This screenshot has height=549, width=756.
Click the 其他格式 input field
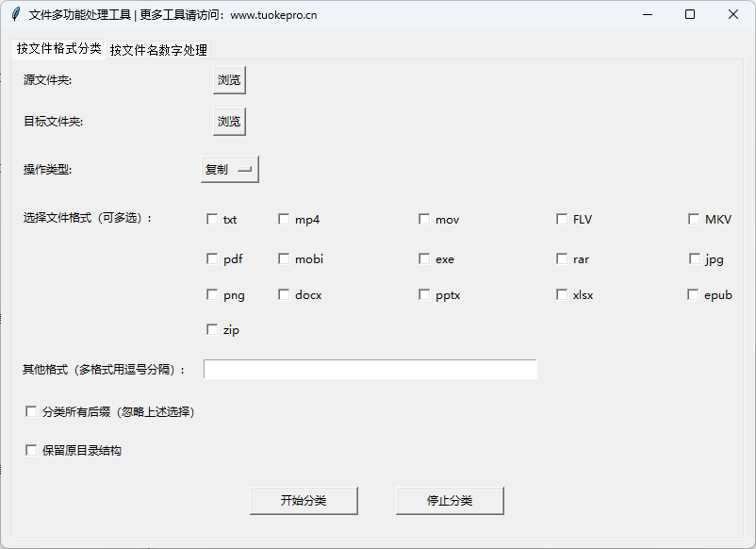370,369
